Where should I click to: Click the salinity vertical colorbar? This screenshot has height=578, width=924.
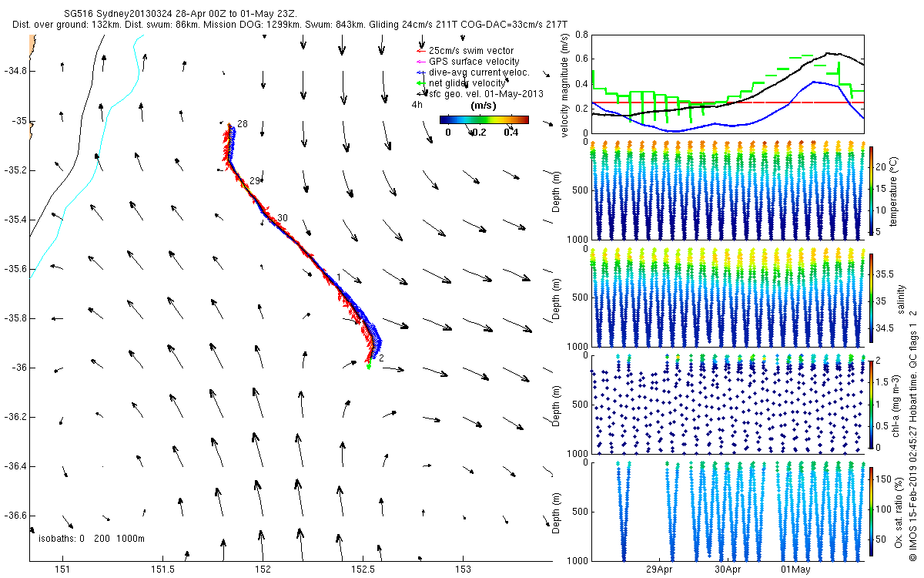pos(871,299)
